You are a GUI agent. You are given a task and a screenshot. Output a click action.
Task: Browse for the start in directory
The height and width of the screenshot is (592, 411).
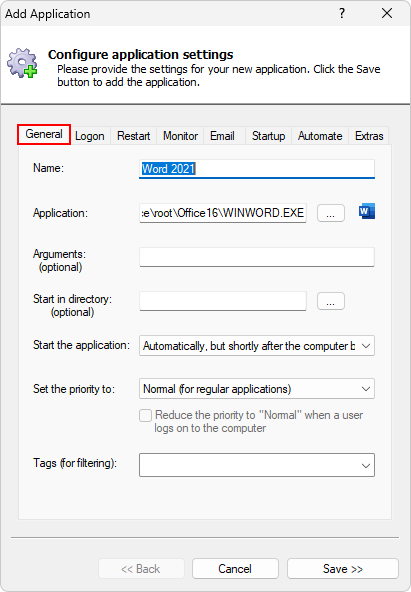(x=331, y=301)
